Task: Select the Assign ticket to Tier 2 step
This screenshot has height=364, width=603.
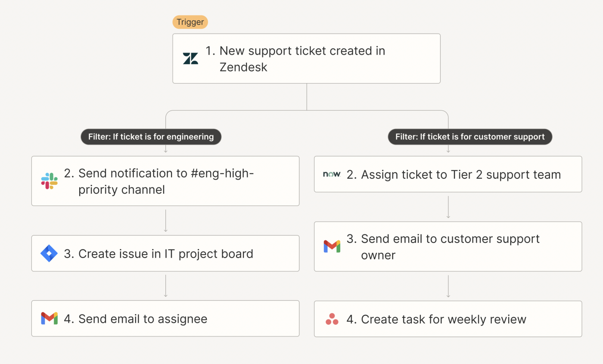Action: click(x=448, y=174)
